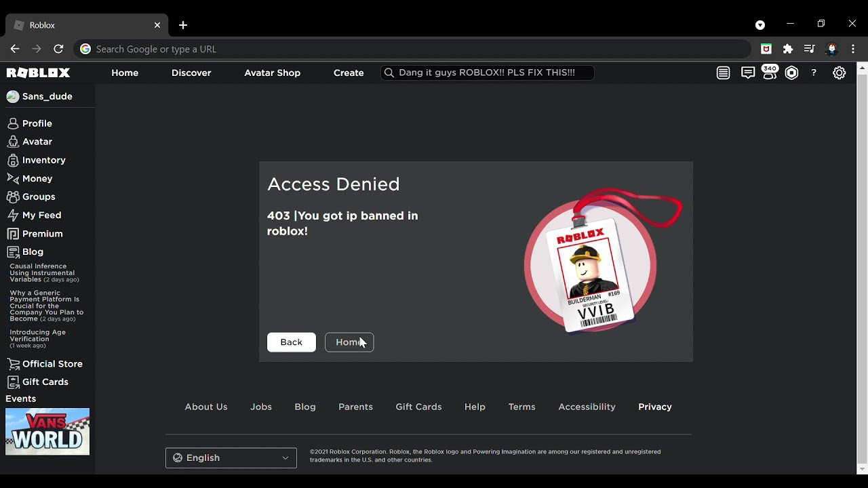Click the Chrome forward arrow
The width and height of the screenshot is (868, 488).
pyautogui.click(x=37, y=49)
